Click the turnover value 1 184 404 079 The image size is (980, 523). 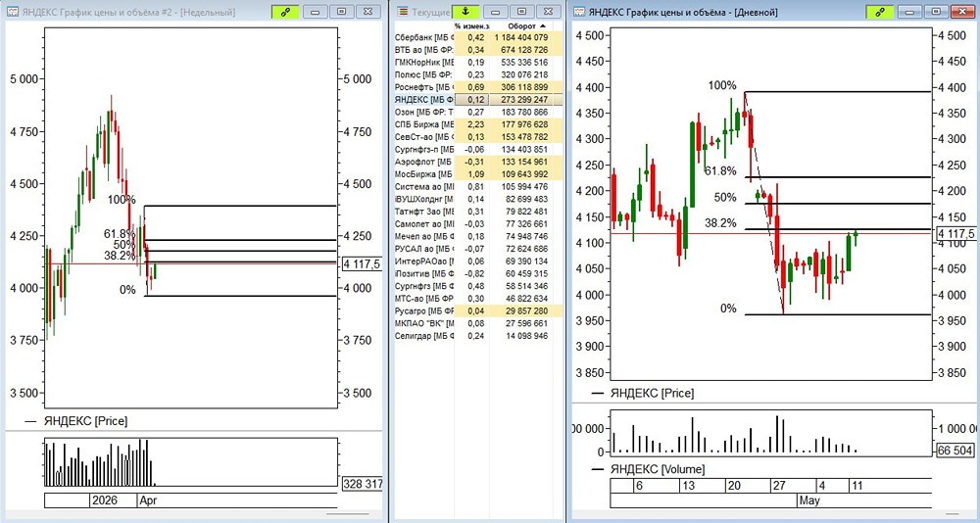pyautogui.click(x=521, y=37)
